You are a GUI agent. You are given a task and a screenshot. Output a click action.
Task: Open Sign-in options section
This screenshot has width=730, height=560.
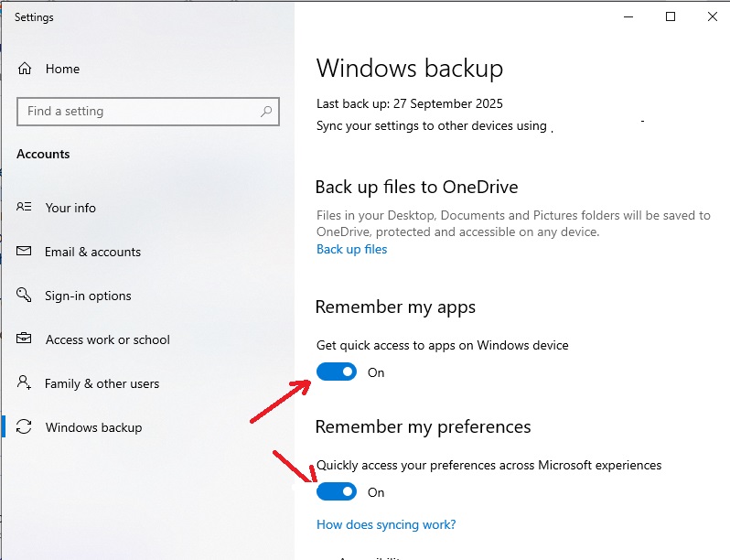pos(88,296)
